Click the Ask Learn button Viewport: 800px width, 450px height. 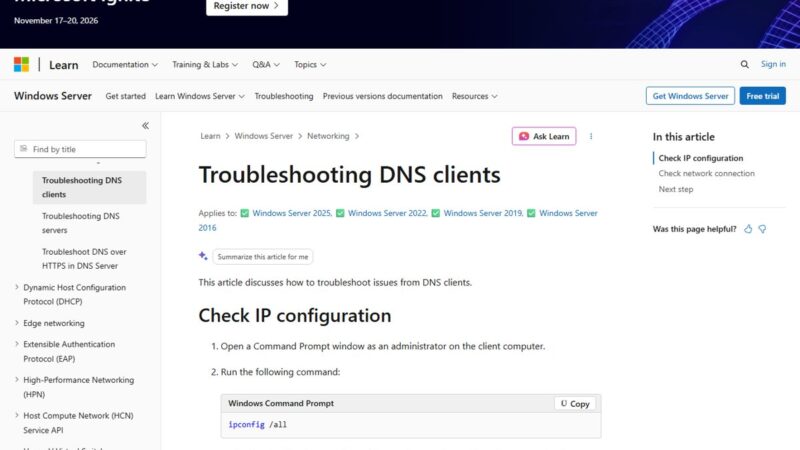[544, 136]
